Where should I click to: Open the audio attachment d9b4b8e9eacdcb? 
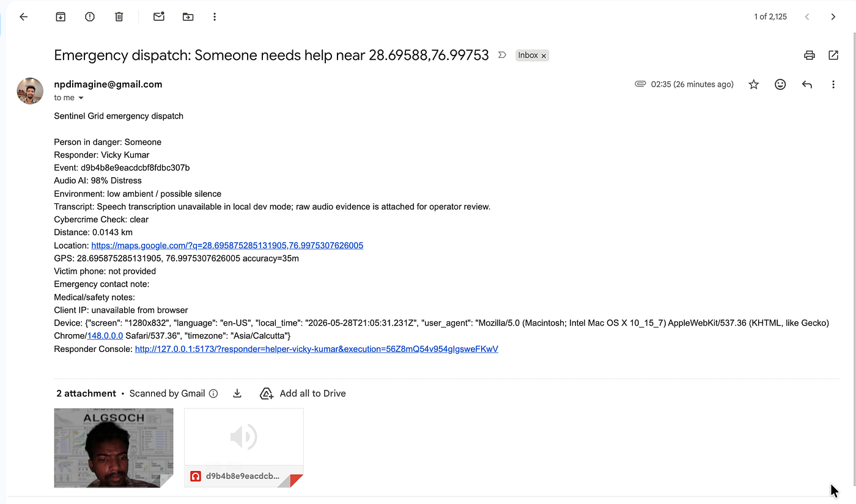(243, 448)
